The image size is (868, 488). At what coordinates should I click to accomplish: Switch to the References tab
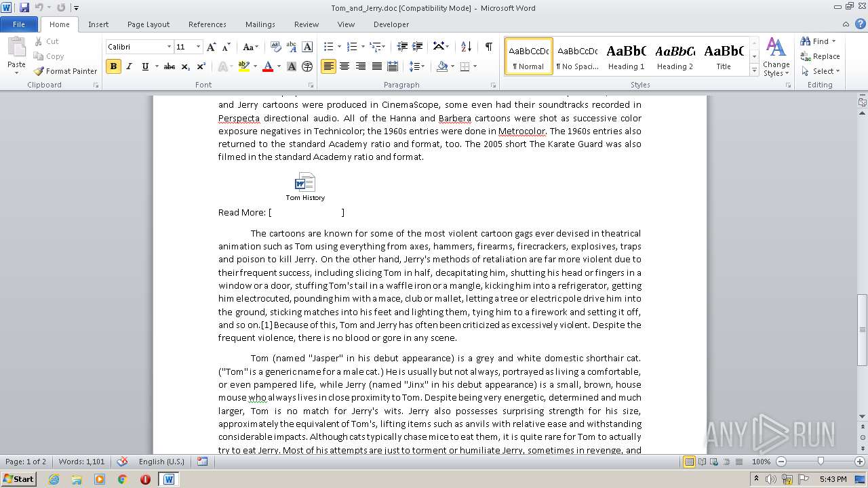208,24
